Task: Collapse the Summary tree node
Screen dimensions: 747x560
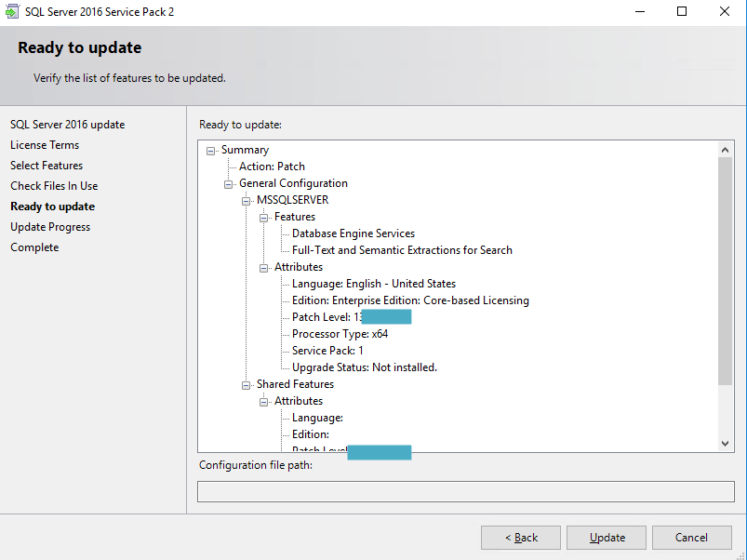Action: click(210, 151)
